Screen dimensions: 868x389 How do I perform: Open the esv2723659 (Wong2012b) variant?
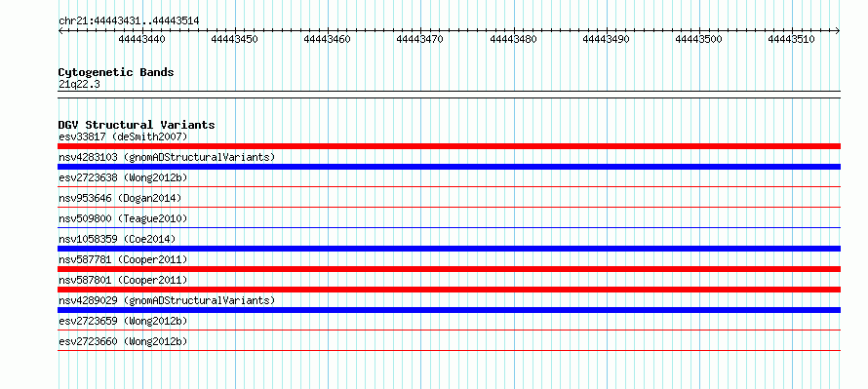[x=123, y=321]
